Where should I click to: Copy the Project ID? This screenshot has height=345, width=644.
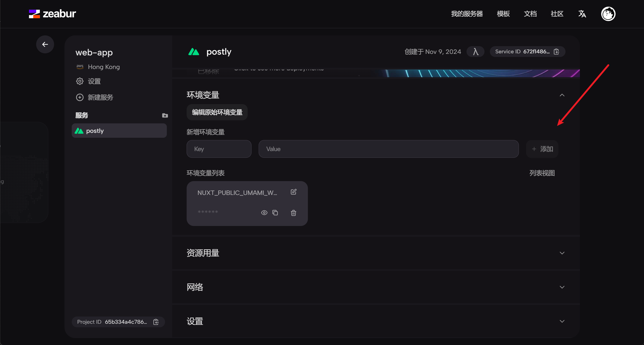click(x=156, y=322)
